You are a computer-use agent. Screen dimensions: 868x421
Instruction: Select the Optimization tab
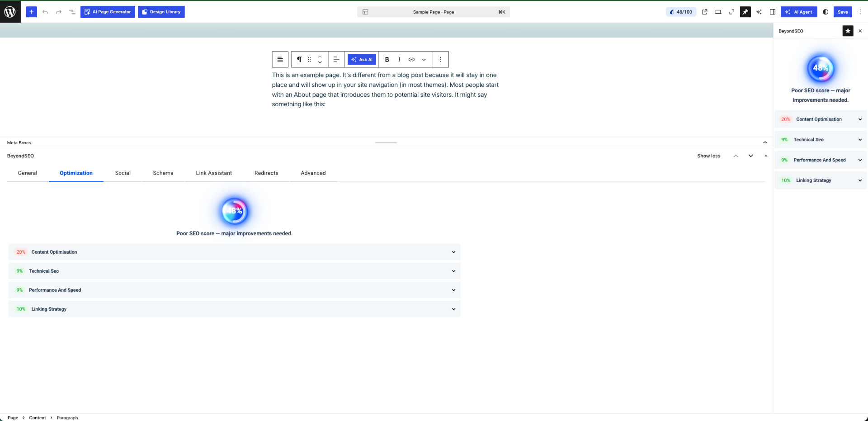tap(76, 173)
